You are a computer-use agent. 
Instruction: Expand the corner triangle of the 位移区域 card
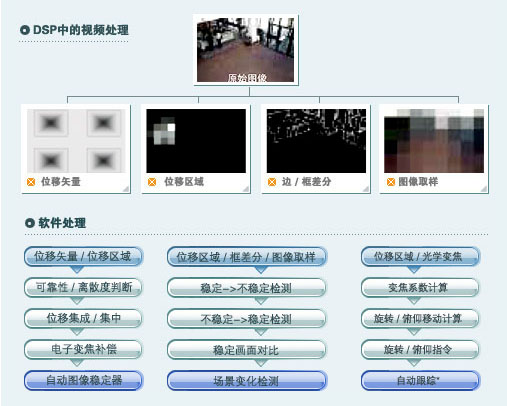click(x=246, y=189)
